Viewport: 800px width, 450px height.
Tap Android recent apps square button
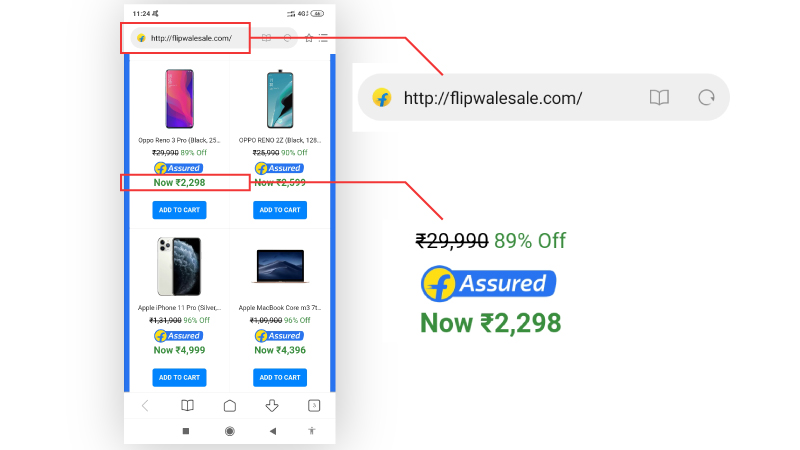pos(186,431)
